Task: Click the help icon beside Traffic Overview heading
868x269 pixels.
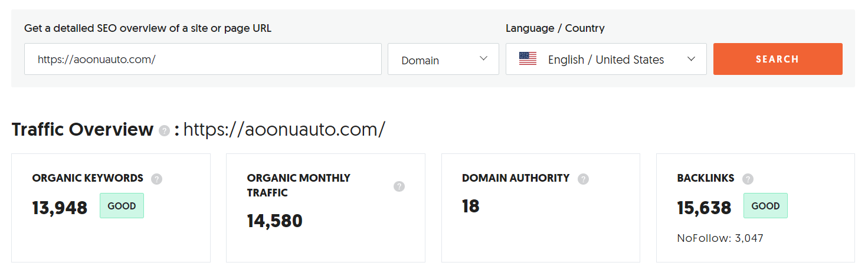Action: [164, 130]
